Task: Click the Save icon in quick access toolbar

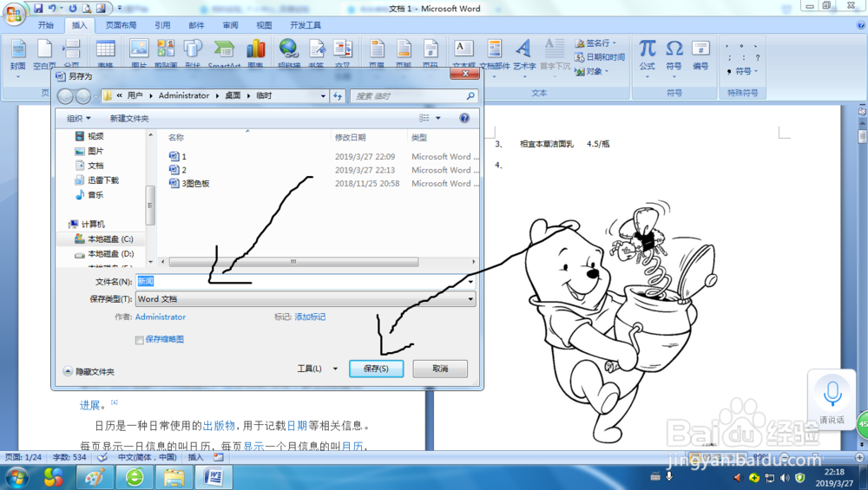Action: [38, 9]
